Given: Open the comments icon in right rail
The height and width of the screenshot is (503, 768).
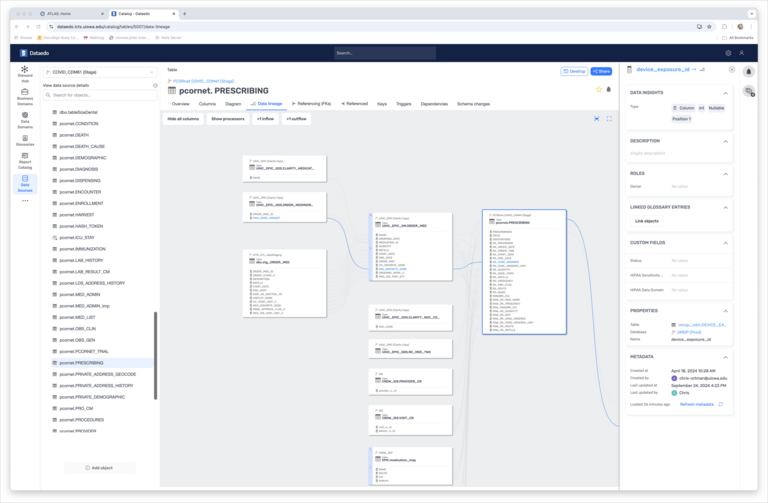Looking at the screenshot, I should [x=749, y=91].
